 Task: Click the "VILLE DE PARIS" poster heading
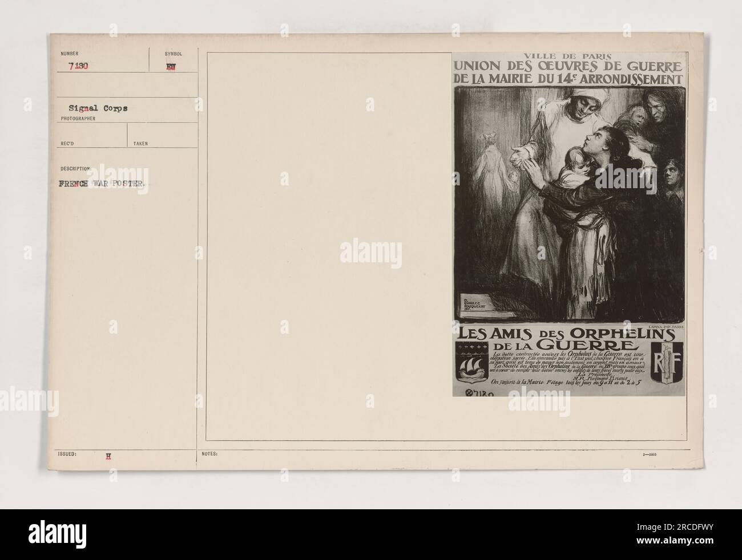(x=567, y=56)
